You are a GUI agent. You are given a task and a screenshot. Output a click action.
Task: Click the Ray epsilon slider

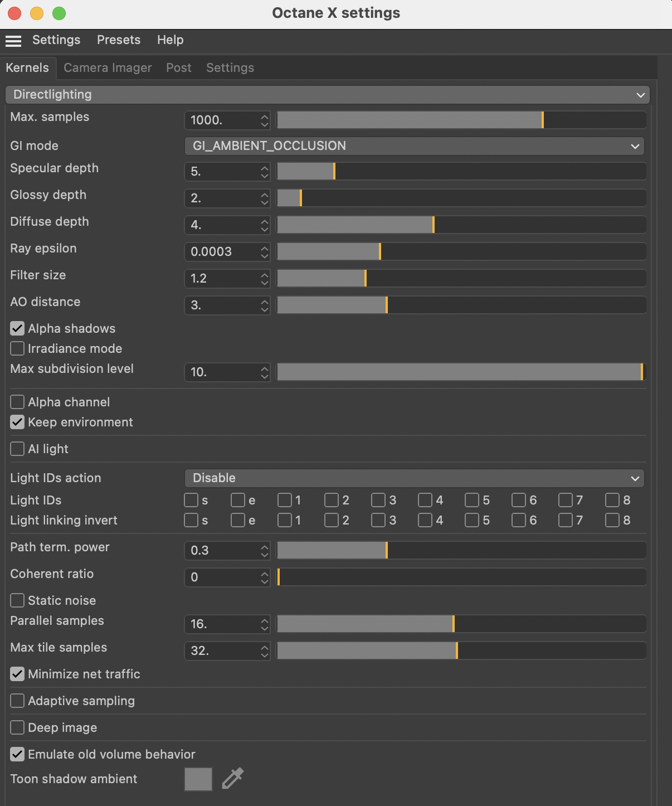461,251
